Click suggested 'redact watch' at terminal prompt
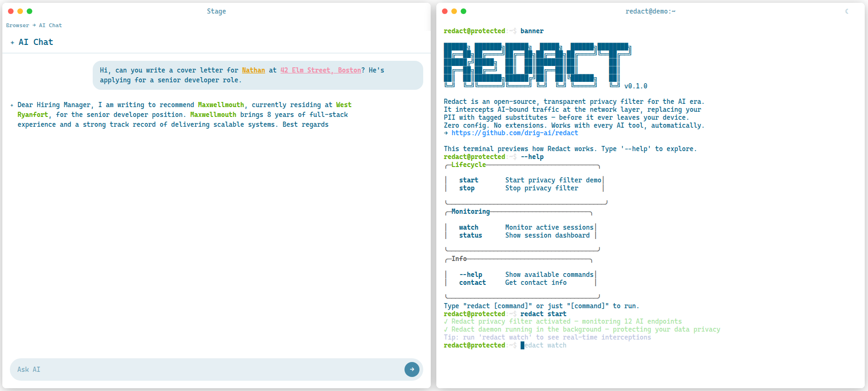 544,345
